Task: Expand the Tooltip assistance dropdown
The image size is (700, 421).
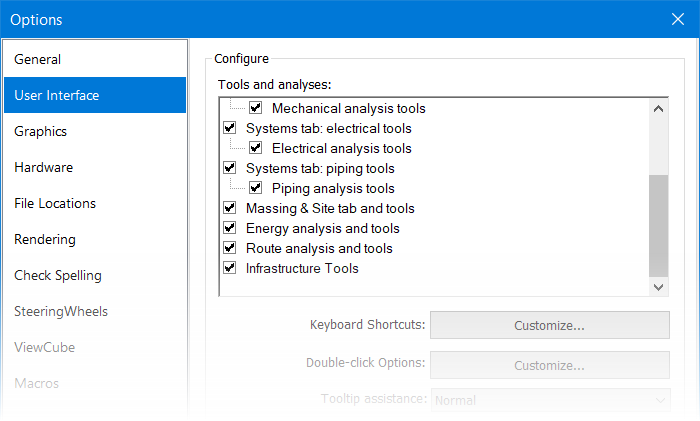Action: point(550,400)
